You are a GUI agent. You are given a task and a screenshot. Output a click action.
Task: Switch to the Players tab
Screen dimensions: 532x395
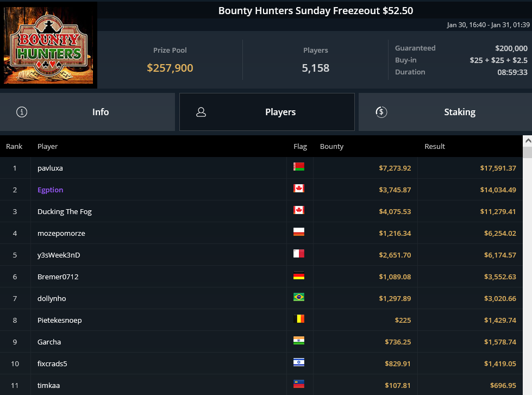click(x=267, y=112)
